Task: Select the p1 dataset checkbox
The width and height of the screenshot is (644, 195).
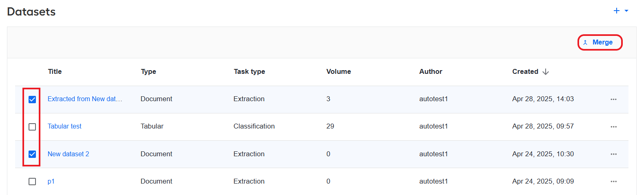Action: (x=32, y=182)
